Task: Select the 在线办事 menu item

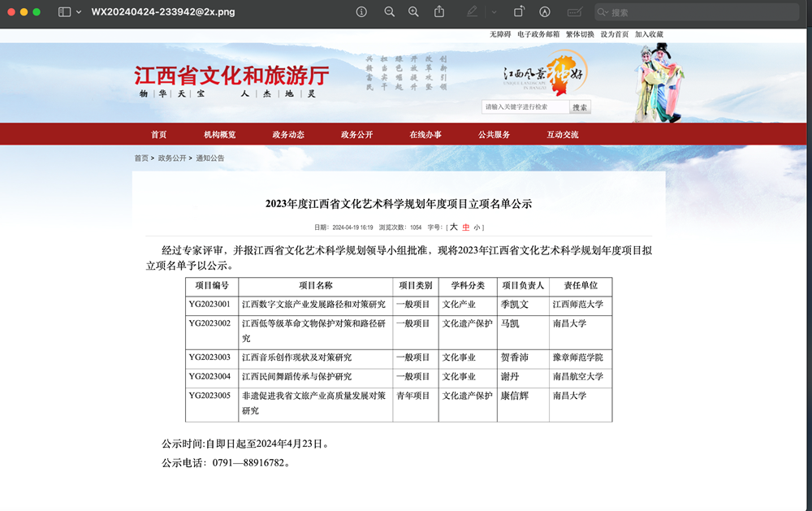Action: 425,134
